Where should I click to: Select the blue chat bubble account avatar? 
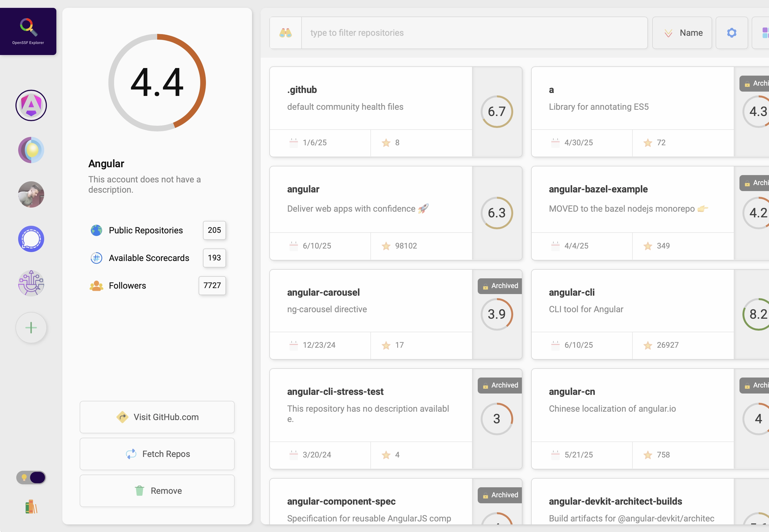tap(31, 239)
